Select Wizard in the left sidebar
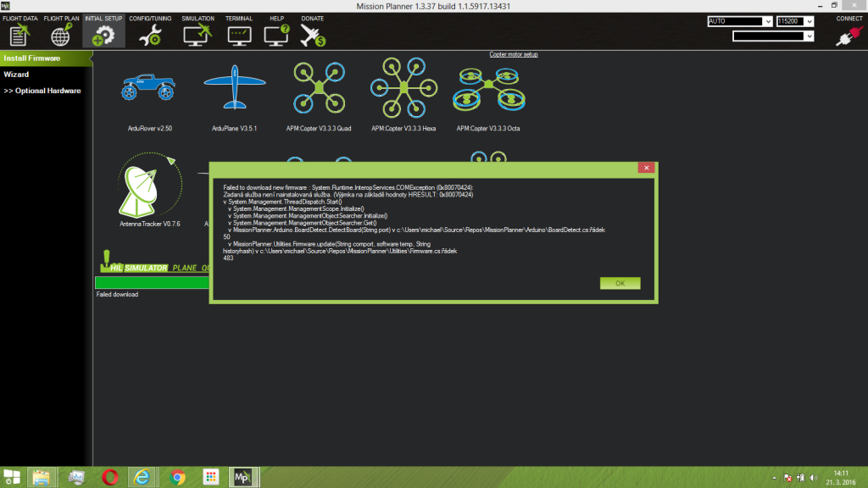The image size is (868, 488). point(16,75)
